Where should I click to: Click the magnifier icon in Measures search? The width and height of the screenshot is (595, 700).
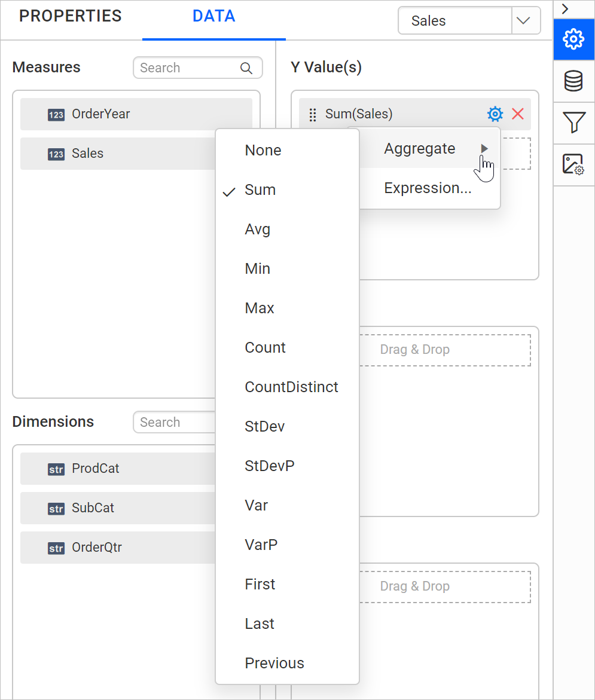coord(246,68)
